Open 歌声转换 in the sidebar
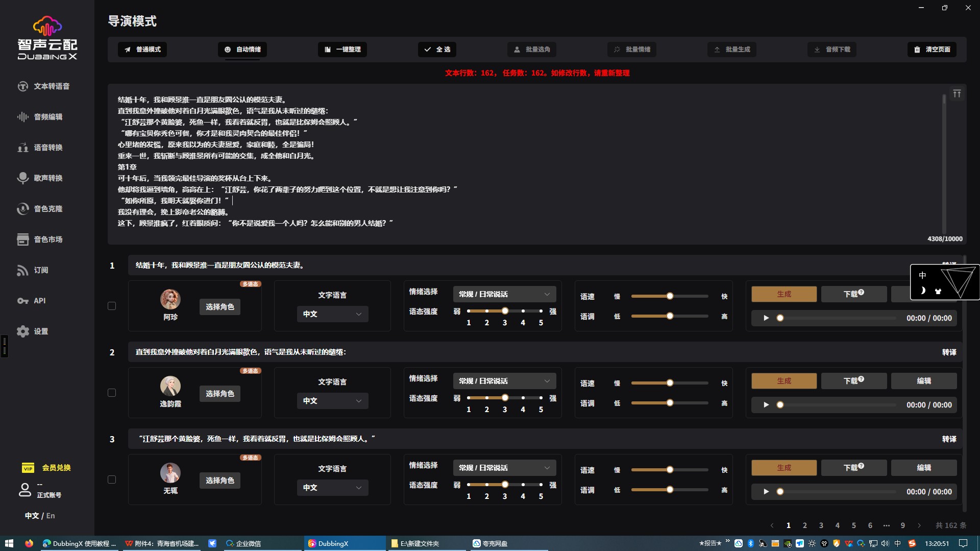 point(40,178)
